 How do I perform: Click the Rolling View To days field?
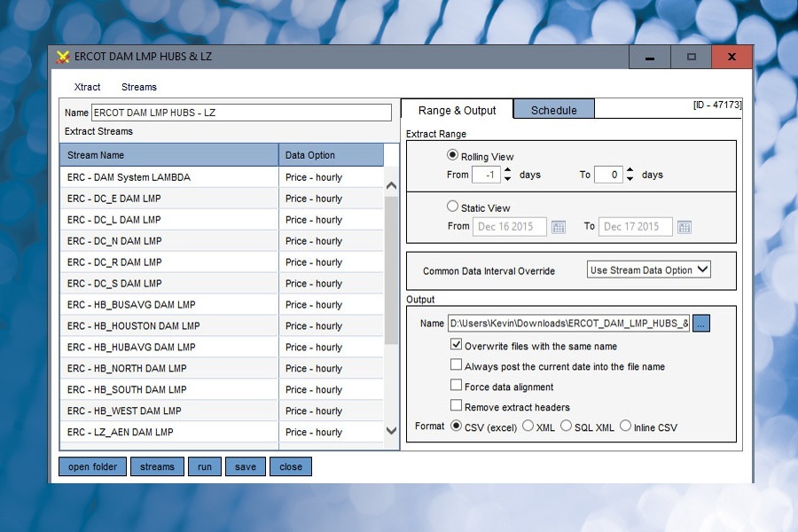click(609, 175)
